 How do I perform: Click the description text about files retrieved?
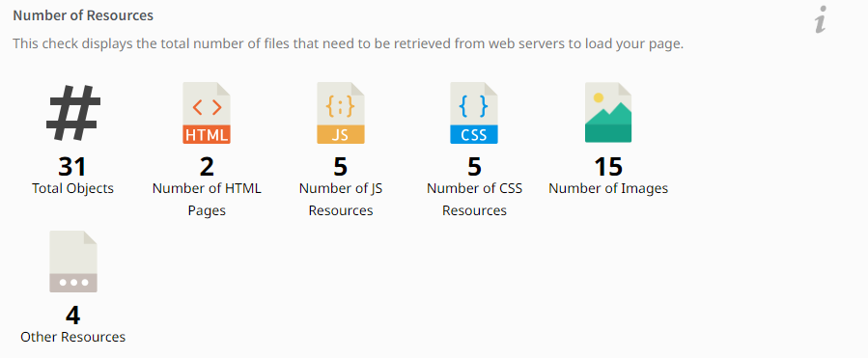349,43
